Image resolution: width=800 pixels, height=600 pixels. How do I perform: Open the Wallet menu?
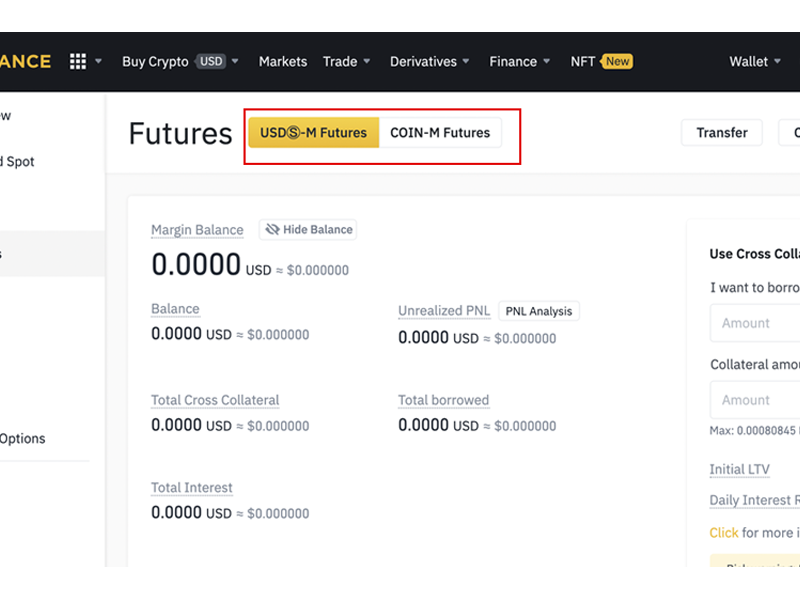[x=748, y=62]
